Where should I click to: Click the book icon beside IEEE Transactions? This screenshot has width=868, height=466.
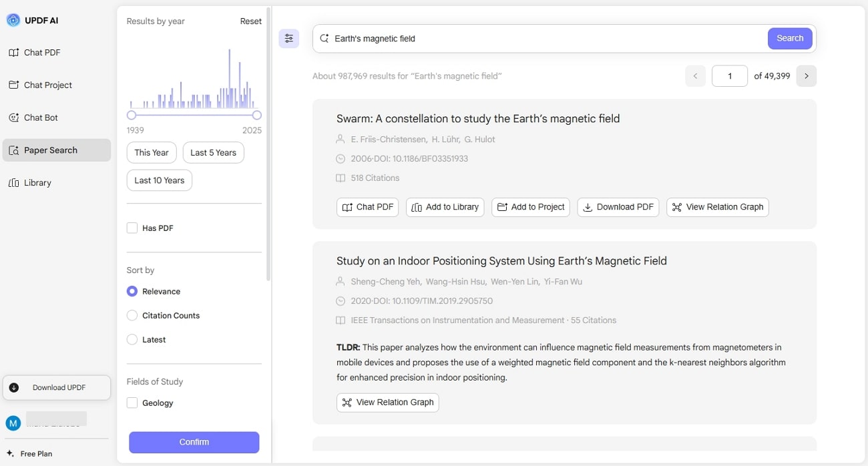pyautogui.click(x=341, y=320)
